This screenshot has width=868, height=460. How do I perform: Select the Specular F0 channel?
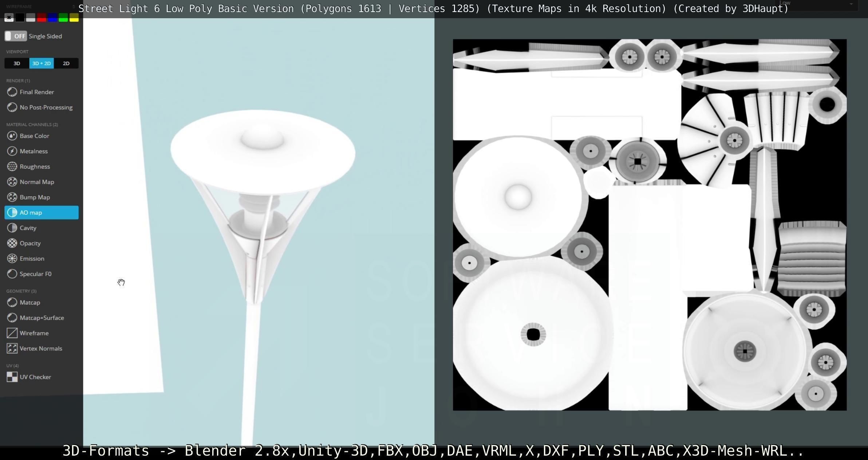42,274
